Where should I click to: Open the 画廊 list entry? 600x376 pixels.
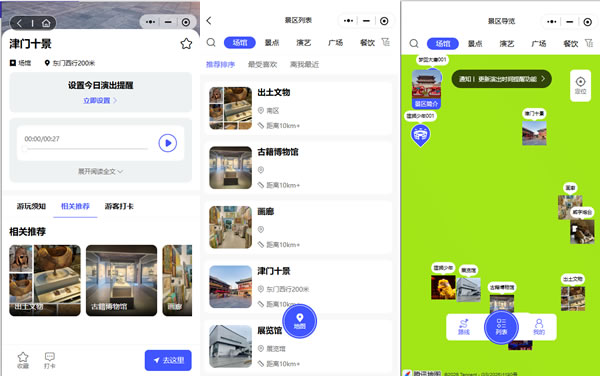[298, 228]
